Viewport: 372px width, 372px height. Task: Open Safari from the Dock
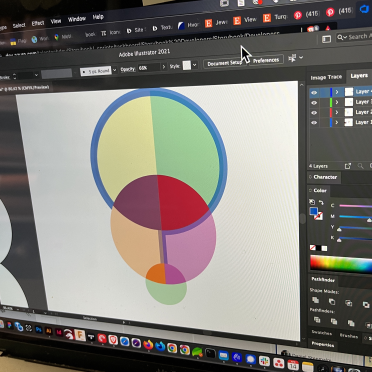(x=125, y=341)
